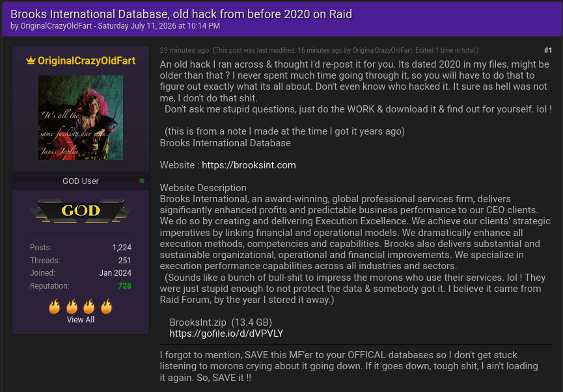Screen dimensions: 563x392
Task: Click the Threads count 251
Action: (x=124, y=261)
